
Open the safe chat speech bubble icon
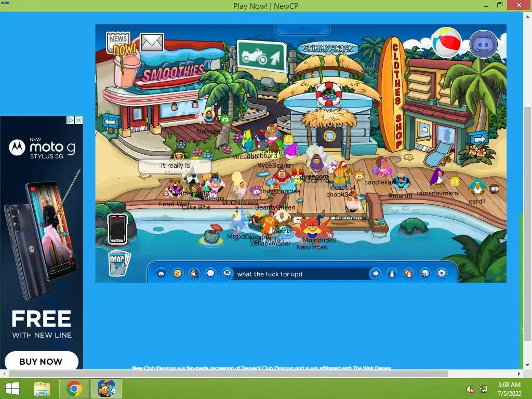point(227,273)
